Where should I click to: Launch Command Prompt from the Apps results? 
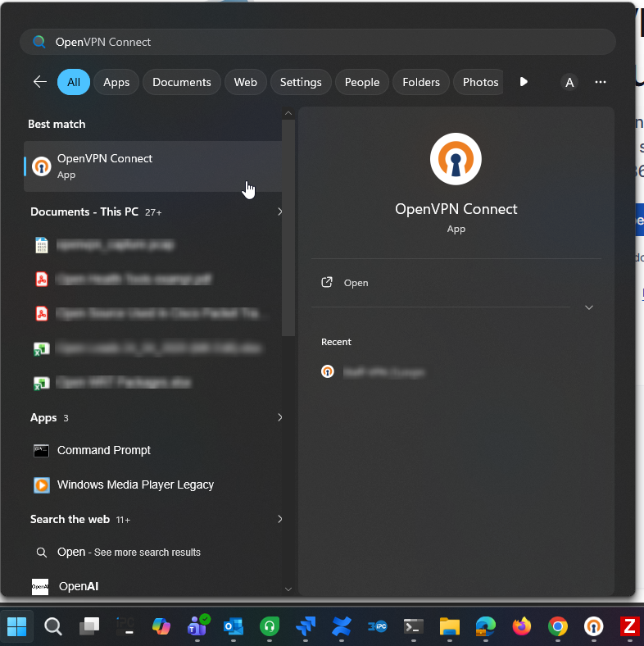152,450
